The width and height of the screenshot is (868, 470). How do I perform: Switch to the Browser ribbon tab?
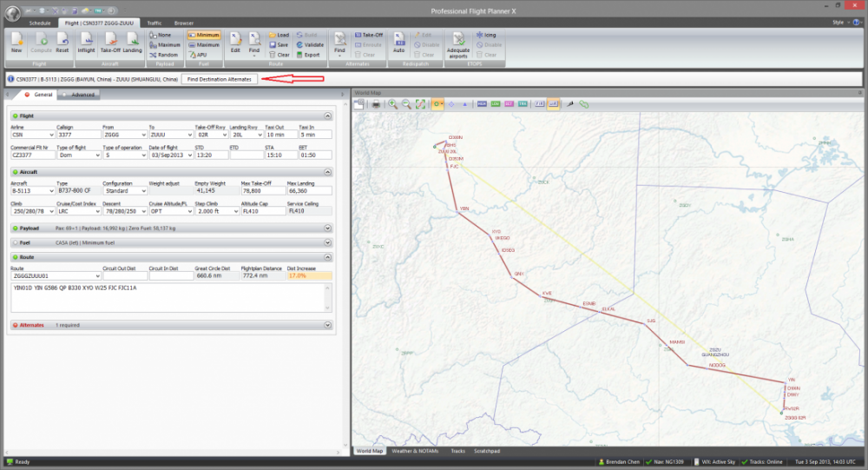tap(184, 23)
